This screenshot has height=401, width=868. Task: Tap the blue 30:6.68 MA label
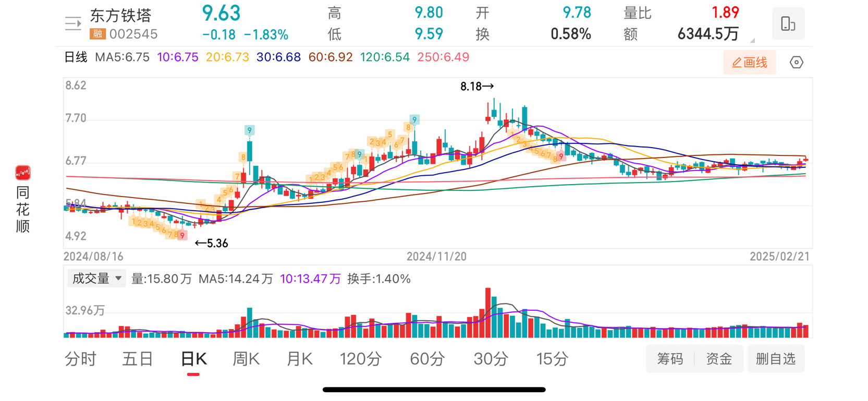coord(278,57)
